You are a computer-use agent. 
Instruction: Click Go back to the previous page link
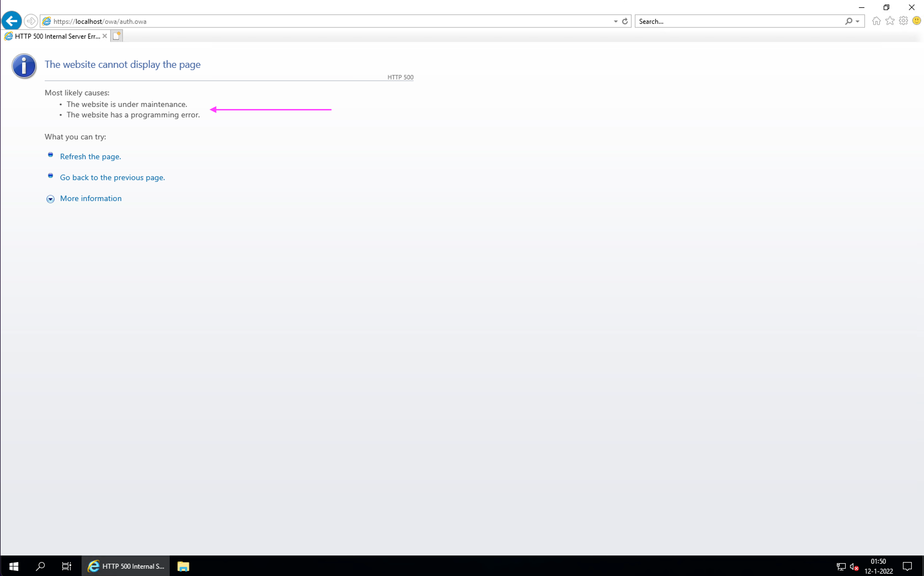tap(112, 177)
